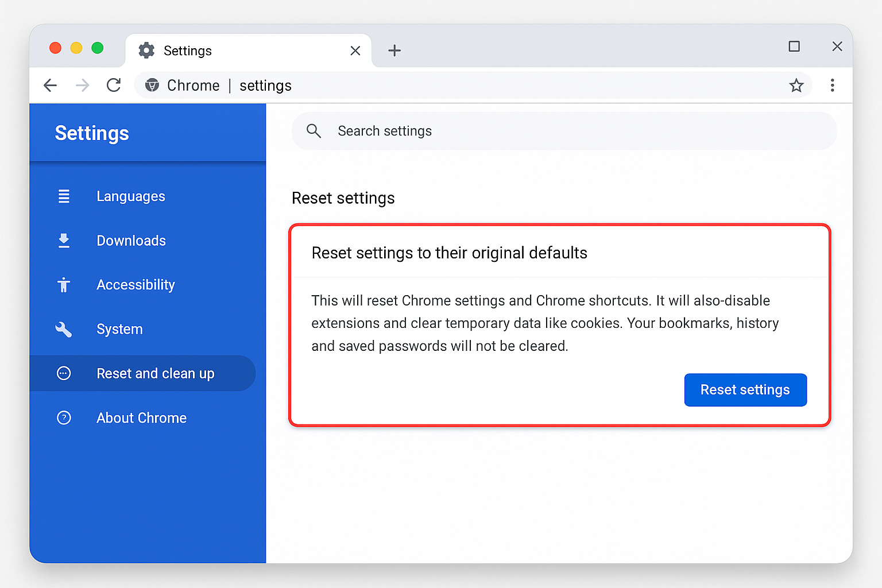Open the three-dot Chrome menu
Image resolution: width=882 pixels, height=588 pixels.
(x=833, y=85)
